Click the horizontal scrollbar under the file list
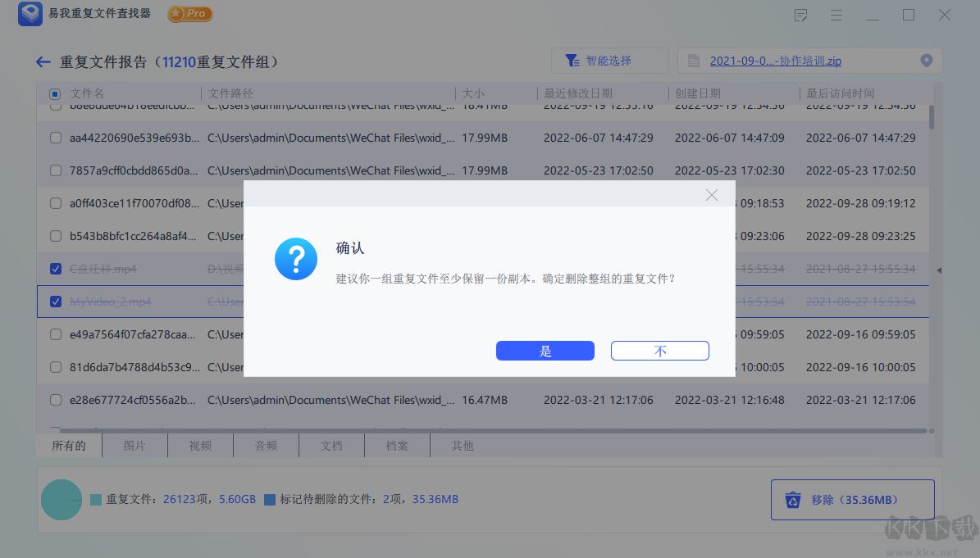980x558 pixels. tap(493, 431)
